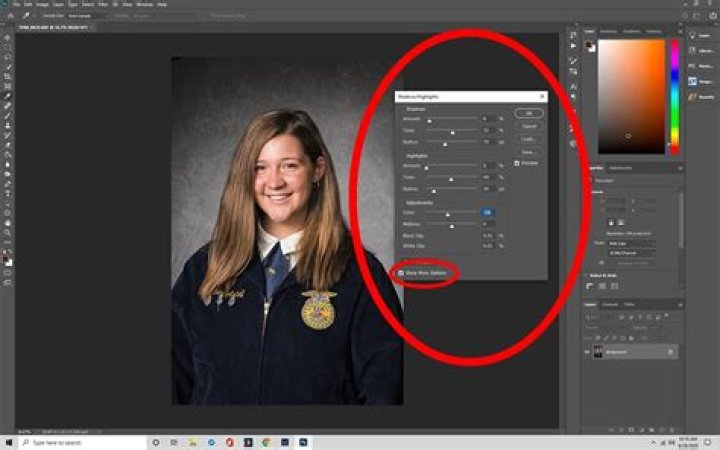Select the Crop tool
Viewport: 720px width, 450px height.
pos(8,77)
